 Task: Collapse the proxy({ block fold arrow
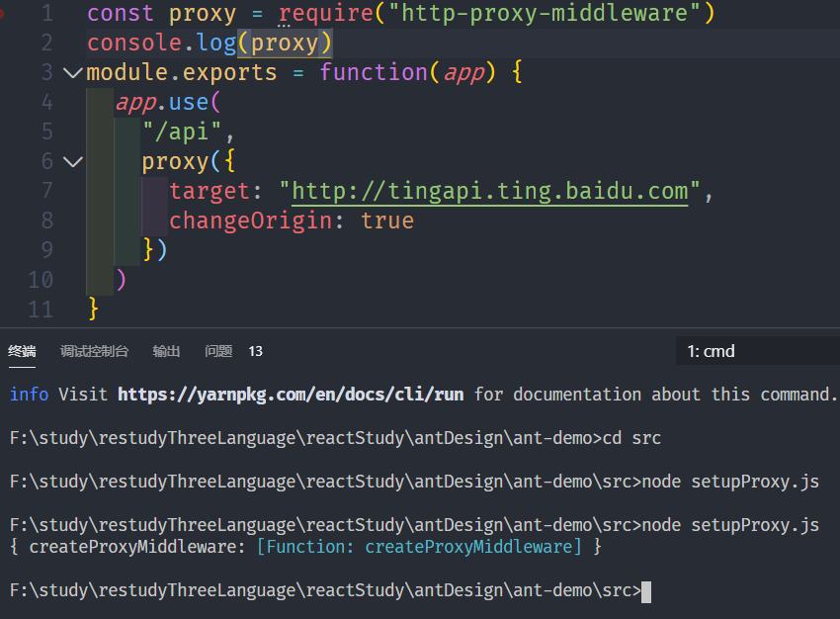point(73,161)
